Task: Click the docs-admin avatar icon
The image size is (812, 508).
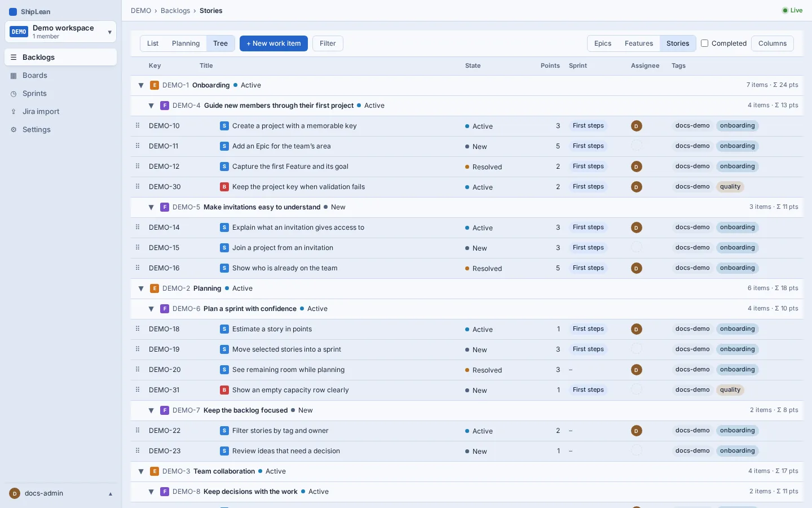Action: coord(15,493)
